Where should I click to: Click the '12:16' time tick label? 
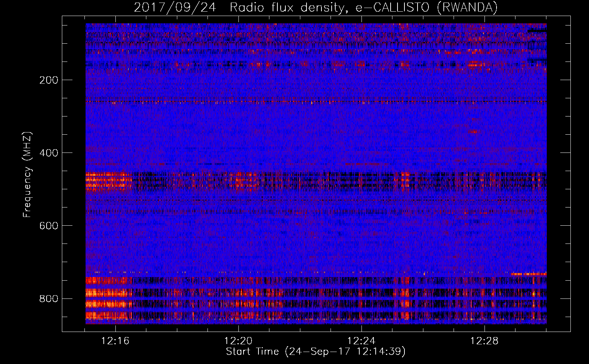pyautogui.click(x=115, y=341)
